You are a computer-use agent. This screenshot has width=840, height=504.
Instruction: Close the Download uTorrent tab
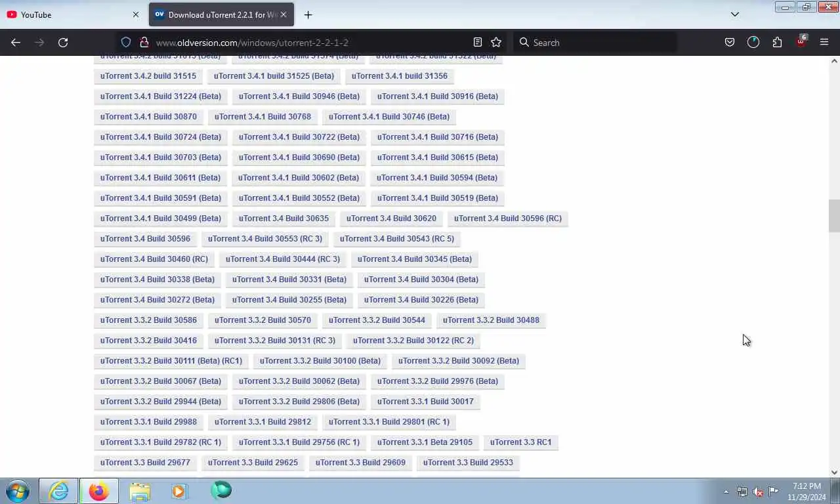click(283, 14)
